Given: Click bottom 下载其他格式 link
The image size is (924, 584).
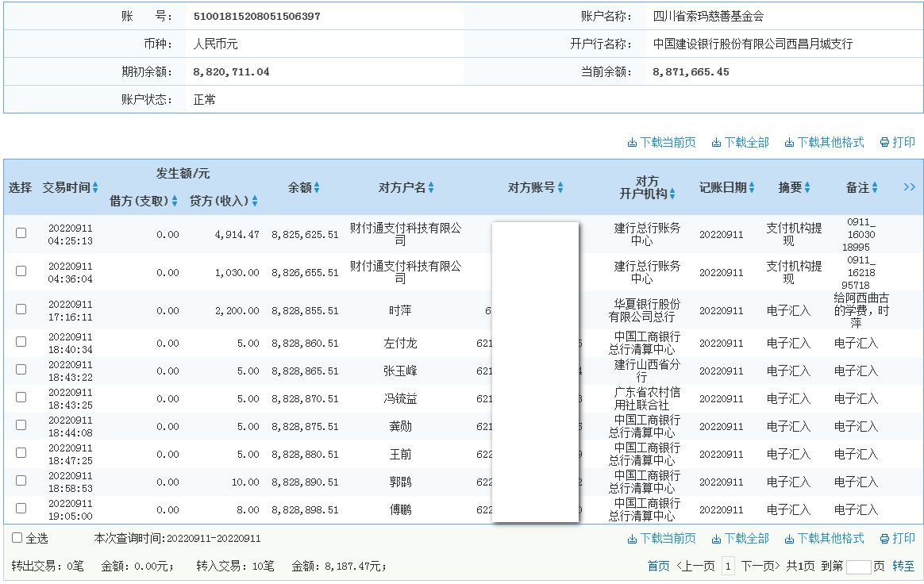Looking at the screenshot, I should (825, 538).
